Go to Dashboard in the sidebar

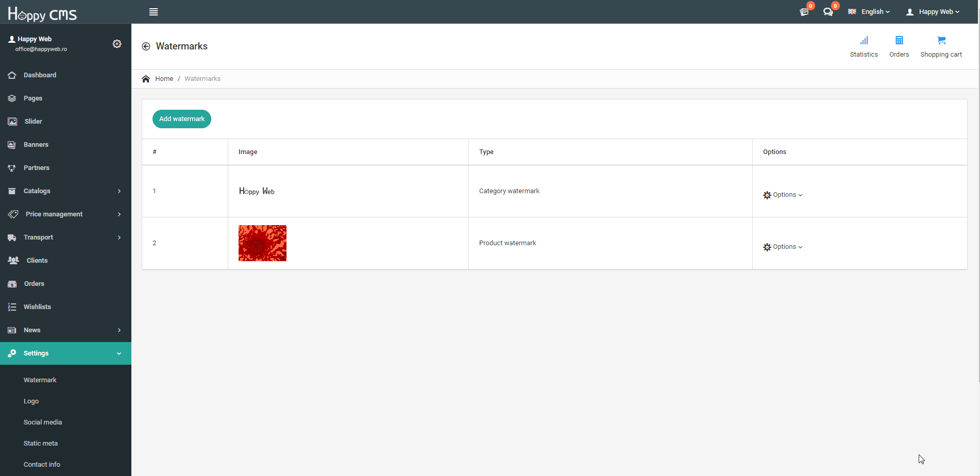click(40, 75)
